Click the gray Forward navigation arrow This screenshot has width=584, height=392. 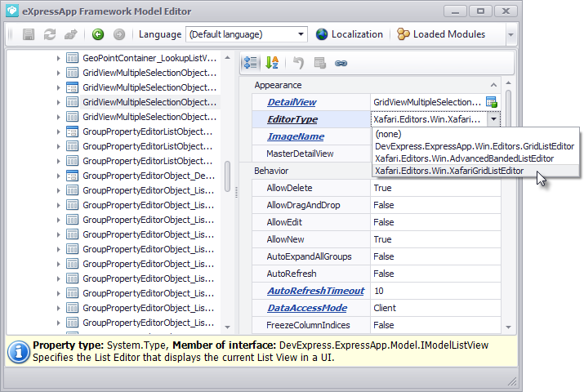pos(119,34)
